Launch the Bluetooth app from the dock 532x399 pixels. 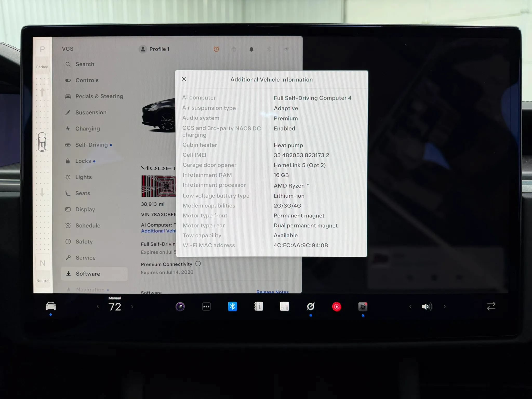pyautogui.click(x=232, y=307)
